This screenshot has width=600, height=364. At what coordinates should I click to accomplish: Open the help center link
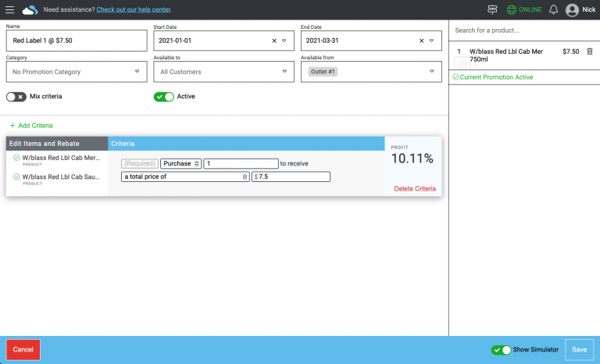click(134, 10)
